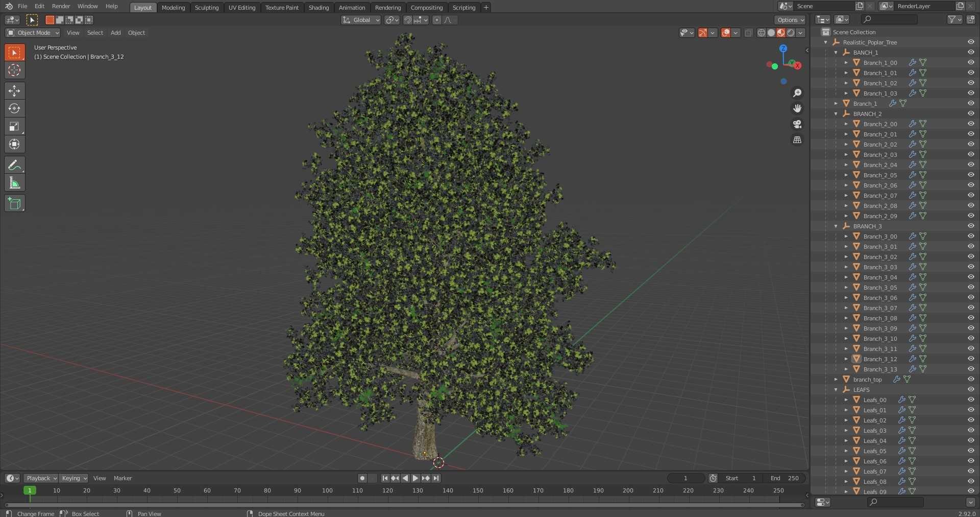Viewport: 980px width, 517px height.
Task: Activate the Rotate tool
Action: (x=14, y=108)
